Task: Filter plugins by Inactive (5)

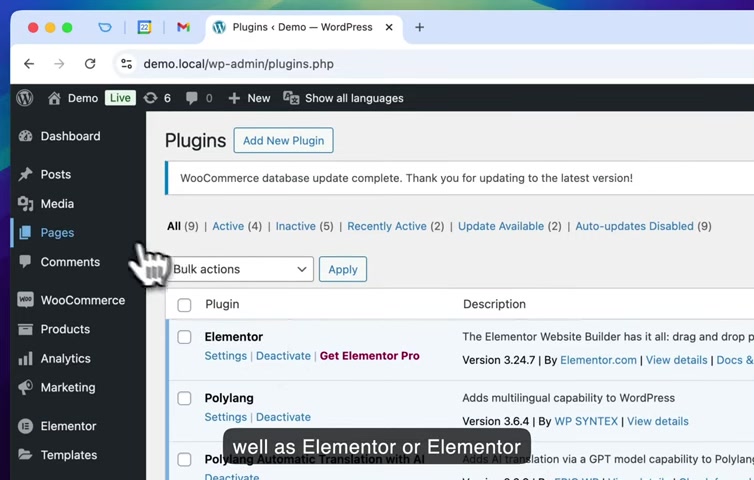Action: (304, 226)
